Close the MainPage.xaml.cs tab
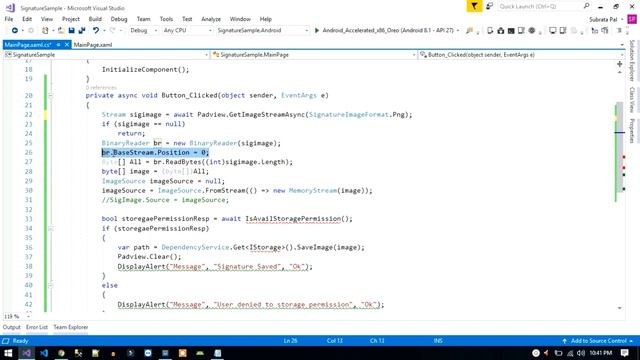 [x=67, y=44]
